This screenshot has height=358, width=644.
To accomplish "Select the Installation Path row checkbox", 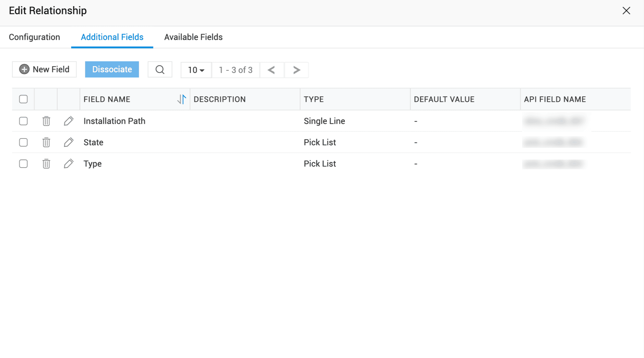I will pos(23,121).
